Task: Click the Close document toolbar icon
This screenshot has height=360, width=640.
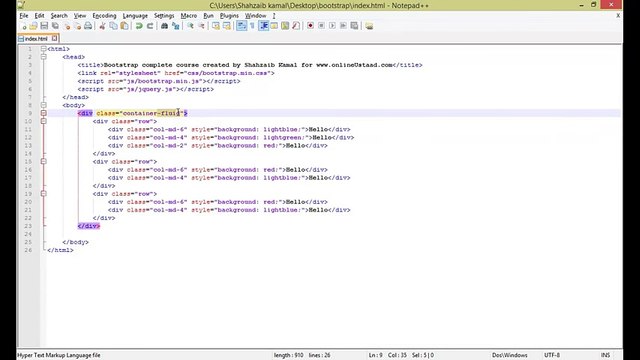Action: 67,26
